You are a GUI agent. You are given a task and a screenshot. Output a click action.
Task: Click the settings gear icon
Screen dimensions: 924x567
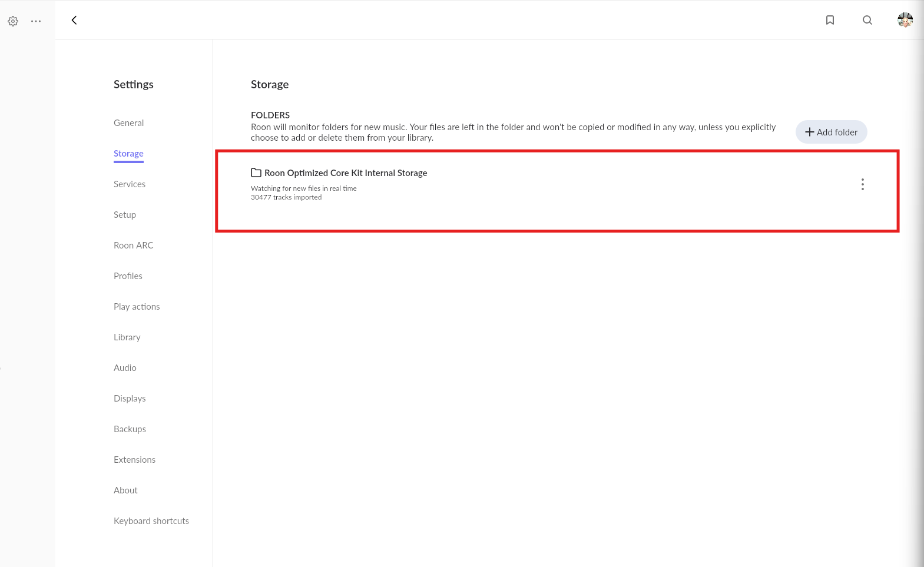pos(13,21)
